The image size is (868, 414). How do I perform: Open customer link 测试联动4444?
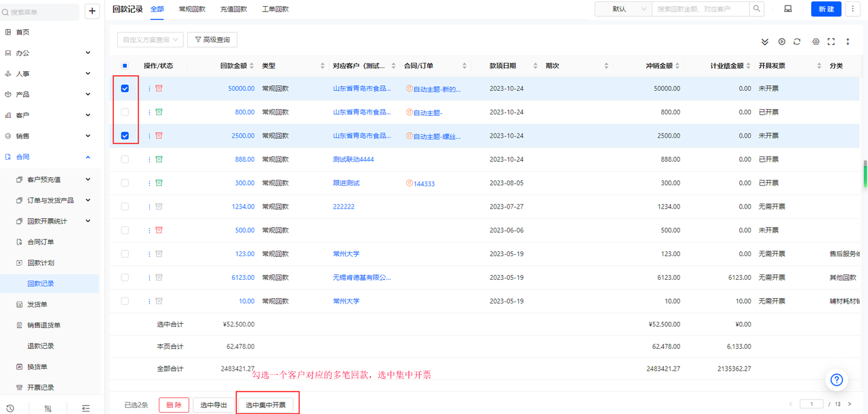pyautogui.click(x=353, y=159)
